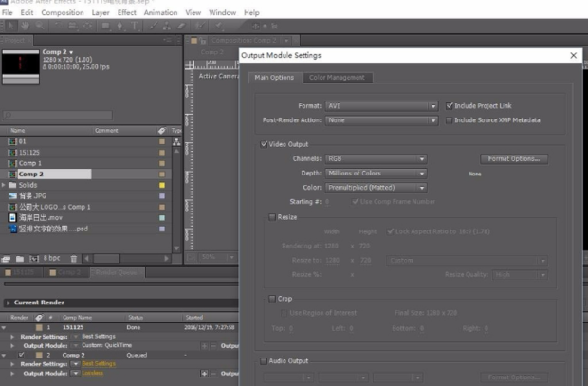The image size is (588, 386).
Task: Click the add output module plus icon for Comp 2
Action: coord(206,373)
